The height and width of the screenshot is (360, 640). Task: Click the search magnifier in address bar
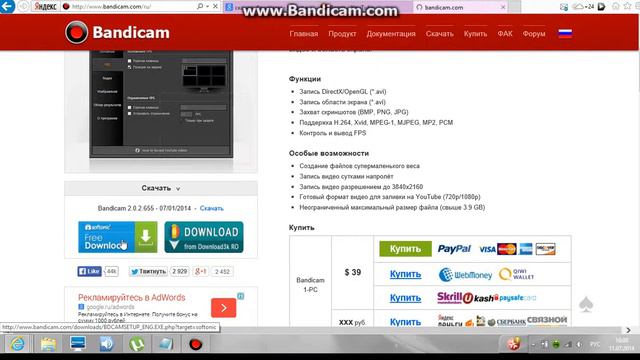200,7
